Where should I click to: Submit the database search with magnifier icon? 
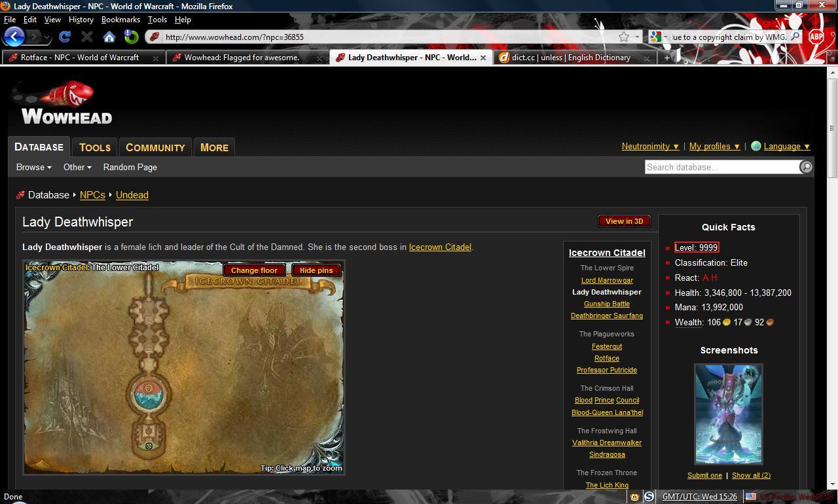pos(806,167)
